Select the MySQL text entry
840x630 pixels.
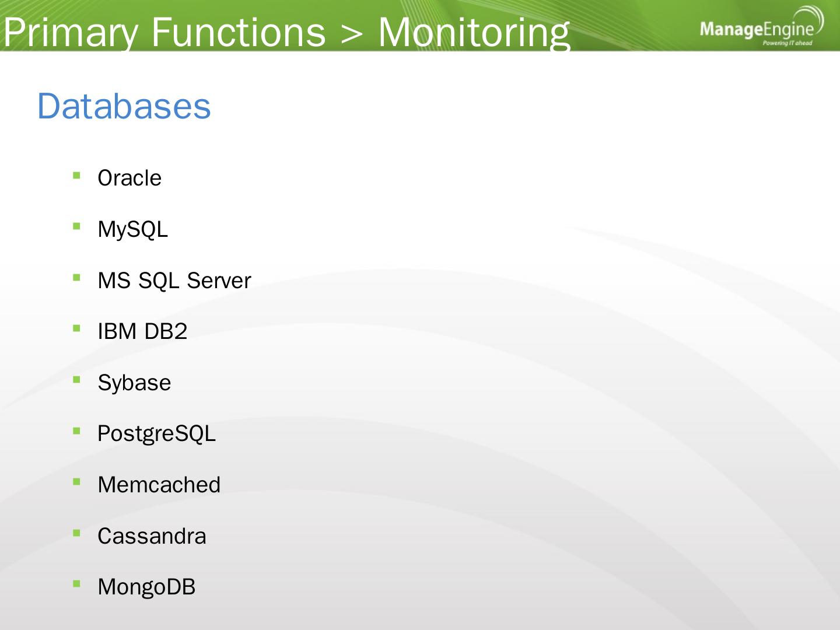[133, 229]
